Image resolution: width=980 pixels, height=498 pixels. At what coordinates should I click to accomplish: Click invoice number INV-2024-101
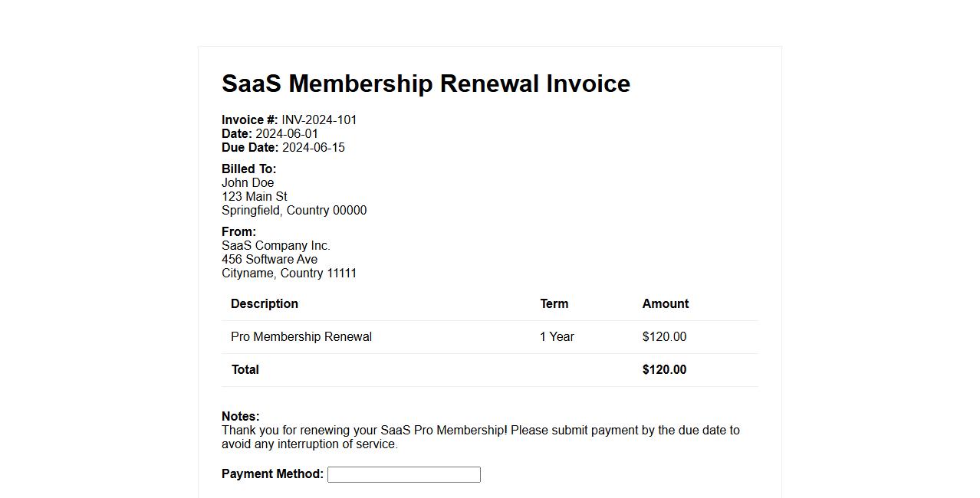tap(319, 120)
